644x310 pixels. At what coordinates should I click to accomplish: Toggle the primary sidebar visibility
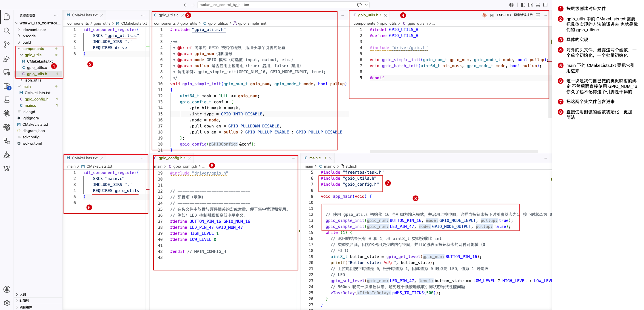pos(523,5)
